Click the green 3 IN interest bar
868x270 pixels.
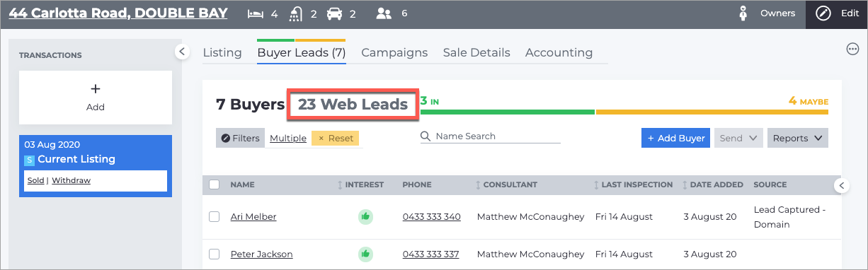[507, 112]
